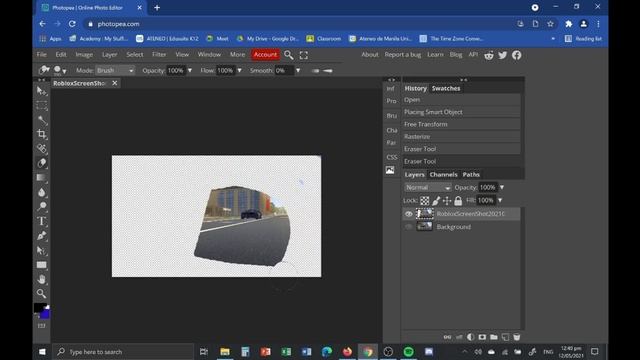Hide the RobloxScreenShot layer eye
640x360 pixels.
click(x=409, y=214)
